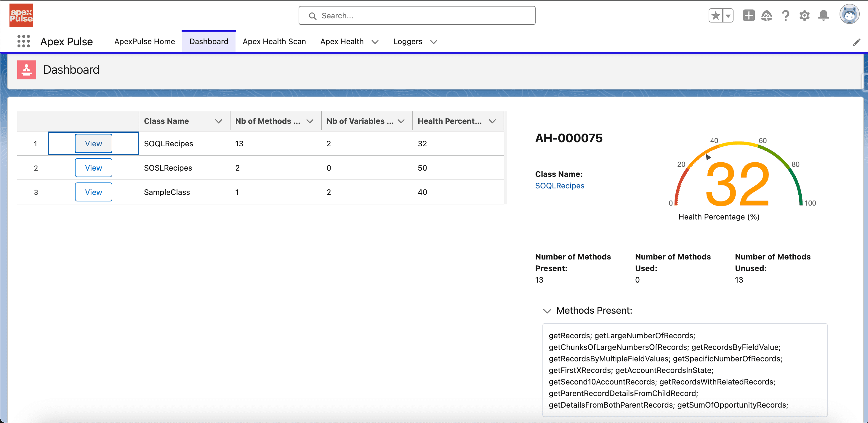The height and width of the screenshot is (423, 868).
Task: Click the Health Percent column header text
Action: 449,121
